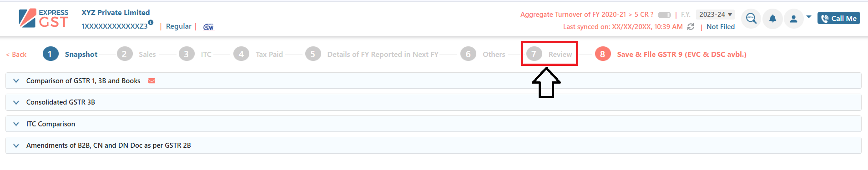Go to the Review step
Screen dimensions: 868x170
pos(549,54)
